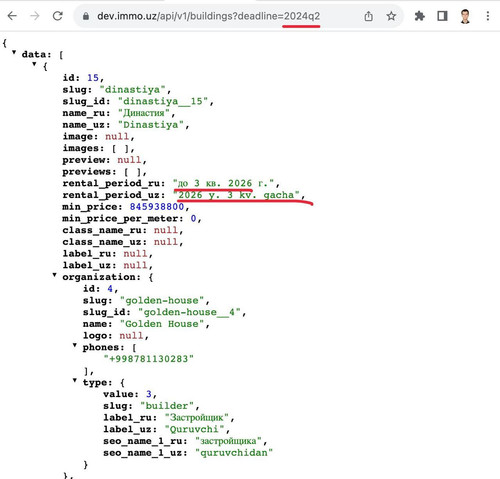Share this page from address bar

point(368,16)
